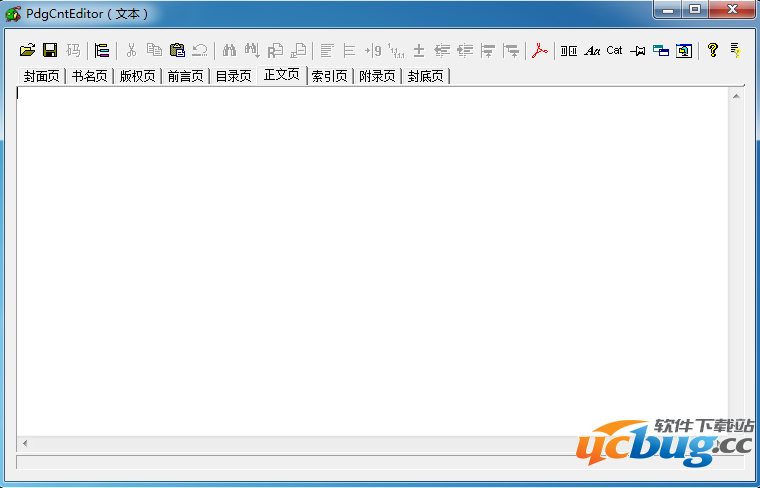Switch to the 目录页 tab
The height and width of the screenshot is (488, 760).
click(233, 76)
